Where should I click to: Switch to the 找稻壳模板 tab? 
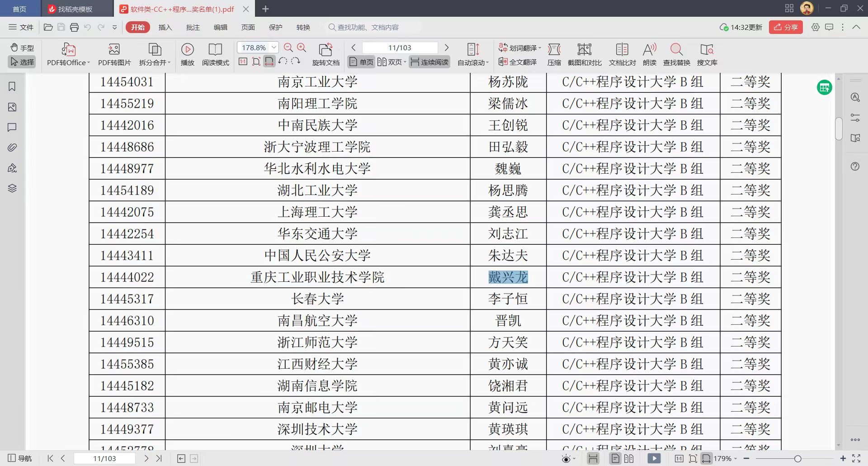tap(75, 9)
